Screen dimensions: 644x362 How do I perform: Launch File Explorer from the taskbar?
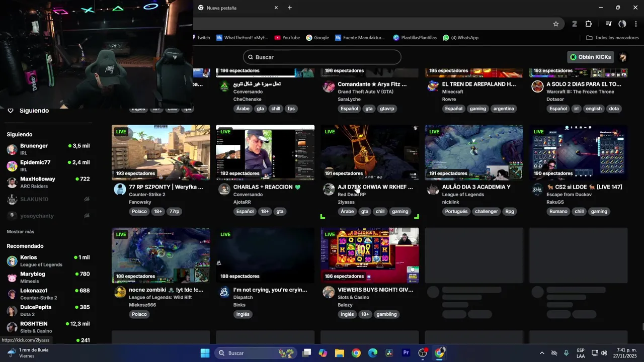tap(340, 353)
